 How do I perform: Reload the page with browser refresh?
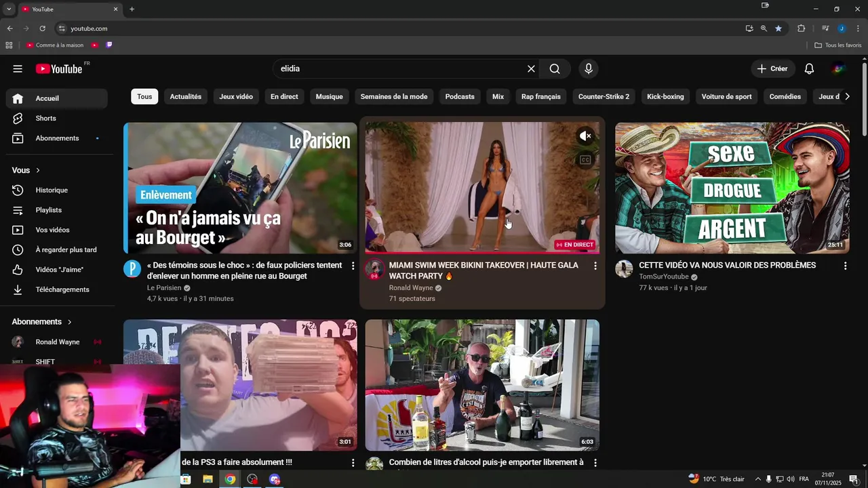click(x=42, y=28)
